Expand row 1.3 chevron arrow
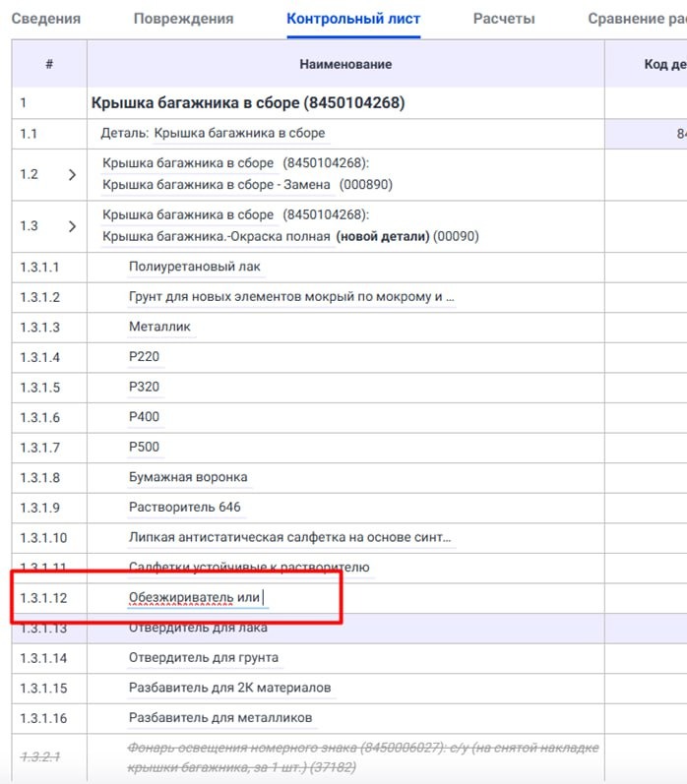 72,226
